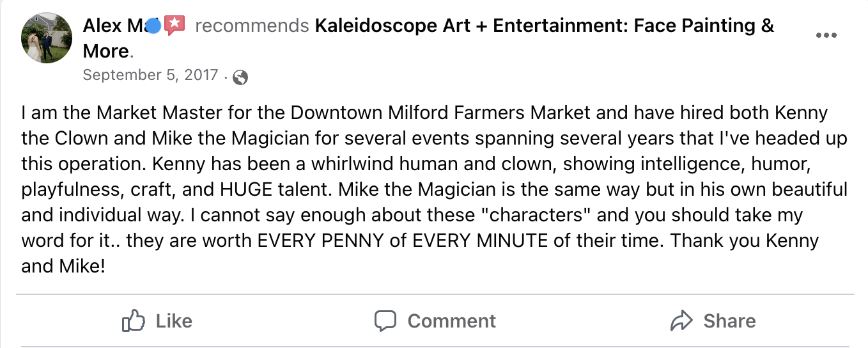Click the "EVERY PENNY" phrase in review
This screenshot has width=868, height=348.
point(329,241)
